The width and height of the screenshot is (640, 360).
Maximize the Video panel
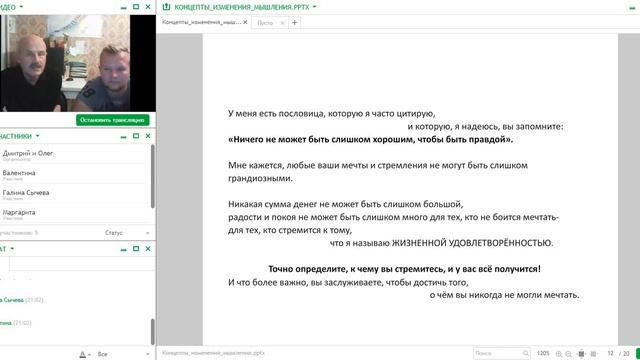coord(136,7)
